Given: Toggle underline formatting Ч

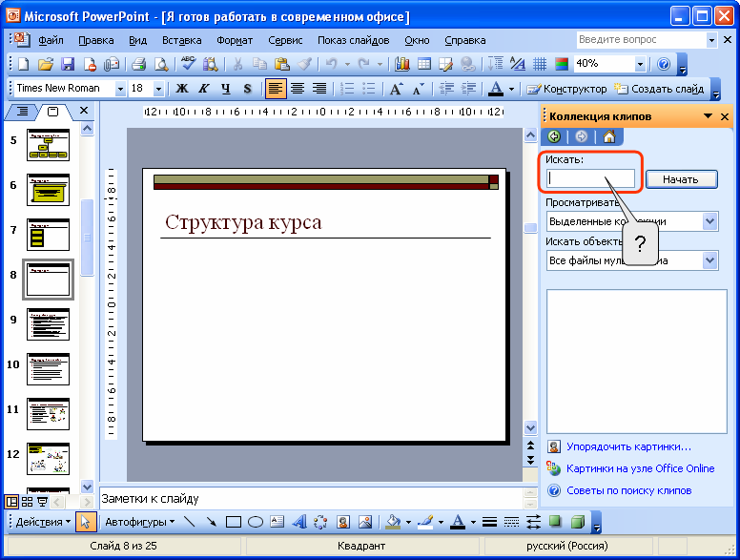Looking at the screenshot, I should [x=226, y=89].
